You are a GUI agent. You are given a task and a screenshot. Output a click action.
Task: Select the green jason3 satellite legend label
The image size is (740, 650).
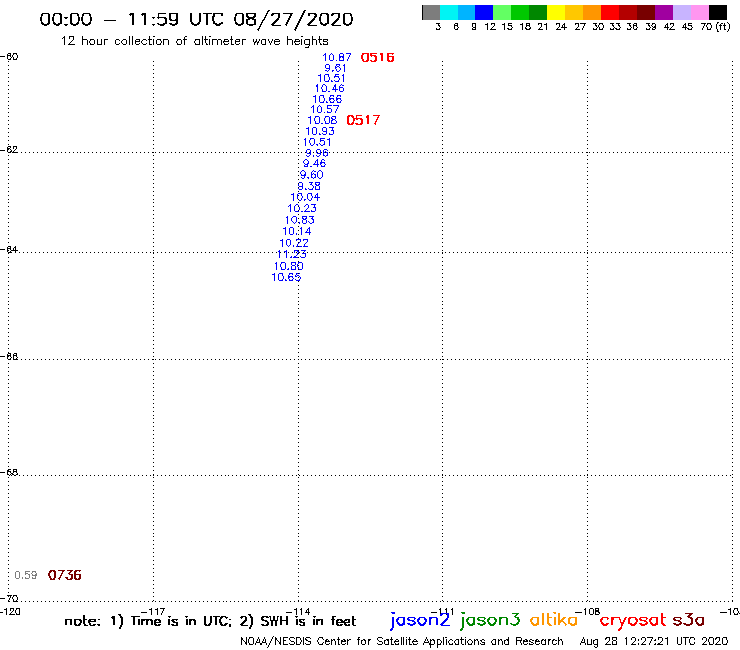[x=490, y=620]
